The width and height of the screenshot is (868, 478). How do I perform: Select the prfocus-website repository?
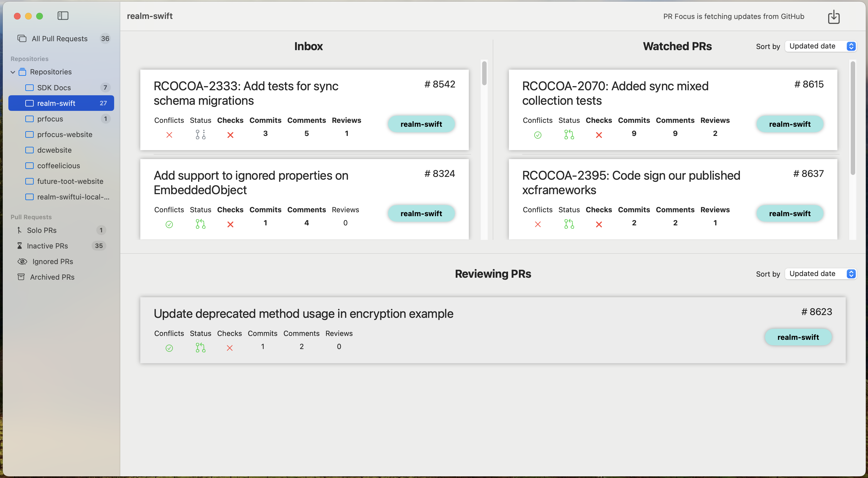pyautogui.click(x=61, y=134)
